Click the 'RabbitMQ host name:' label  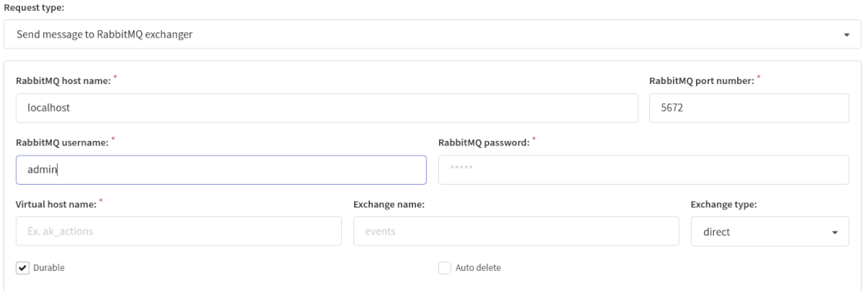click(x=63, y=80)
